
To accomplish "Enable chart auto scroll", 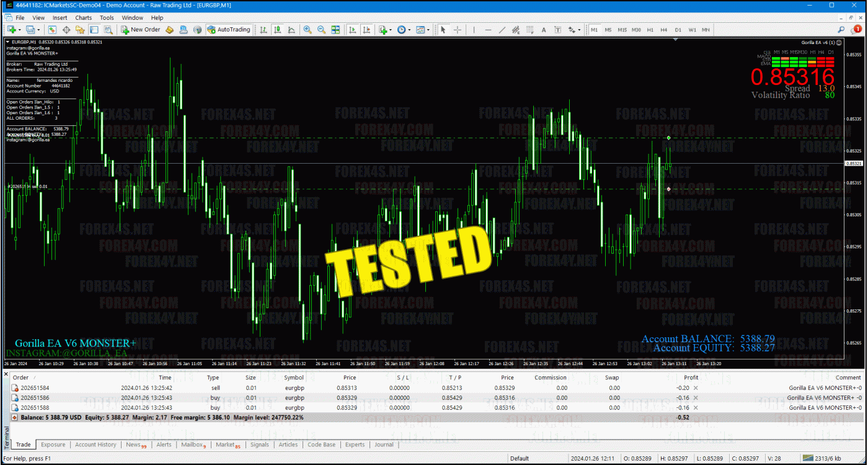I will tap(352, 29).
